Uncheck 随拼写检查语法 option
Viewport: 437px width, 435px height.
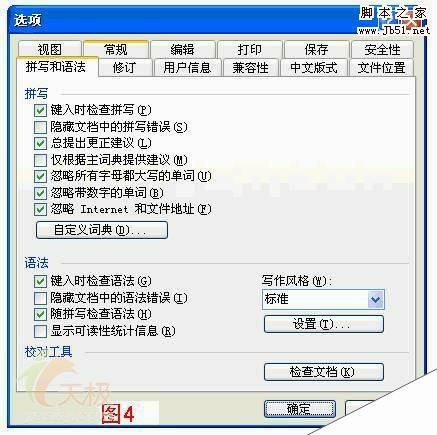coord(40,314)
